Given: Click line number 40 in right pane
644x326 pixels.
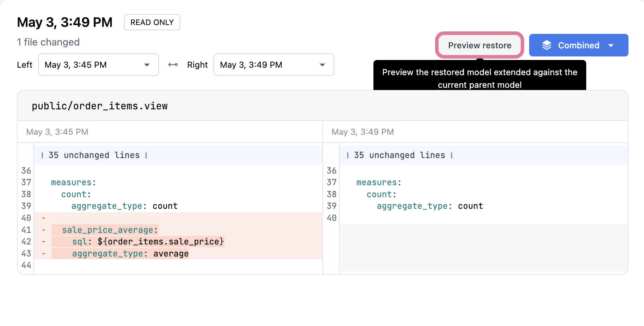Looking at the screenshot, I should tap(332, 218).
